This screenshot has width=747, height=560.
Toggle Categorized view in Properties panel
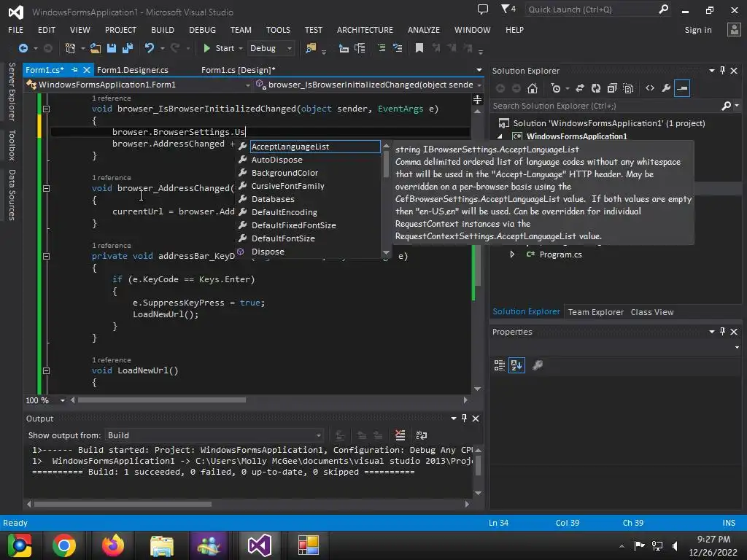pyautogui.click(x=499, y=365)
